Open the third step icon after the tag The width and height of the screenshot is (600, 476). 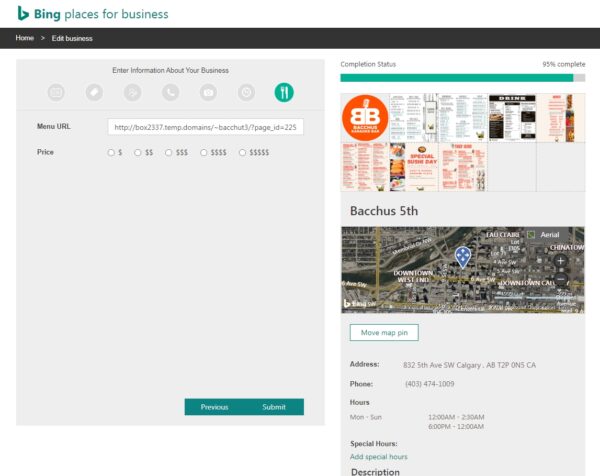(x=132, y=92)
